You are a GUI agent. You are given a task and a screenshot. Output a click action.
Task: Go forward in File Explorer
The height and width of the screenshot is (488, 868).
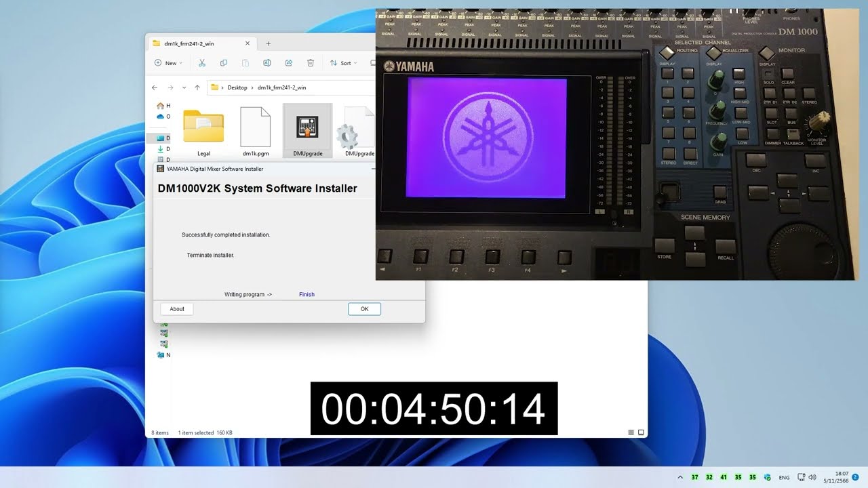[x=170, y=87]
